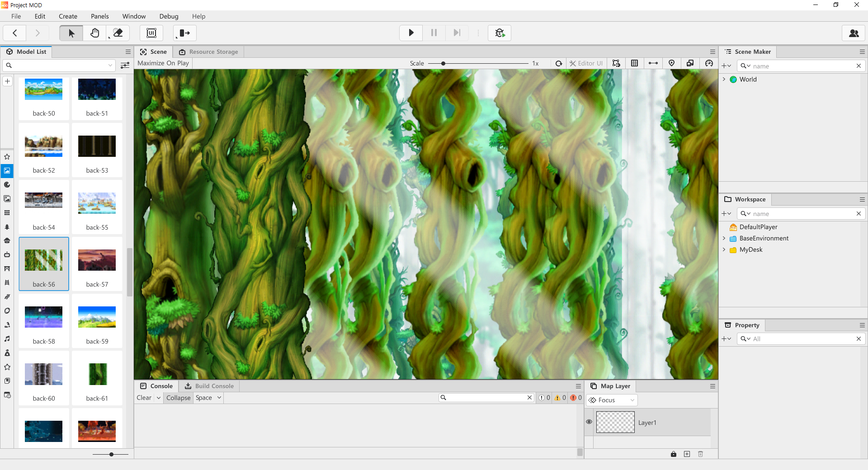
Task: Open the Panels menu
Action: click(x=99, y=16)
